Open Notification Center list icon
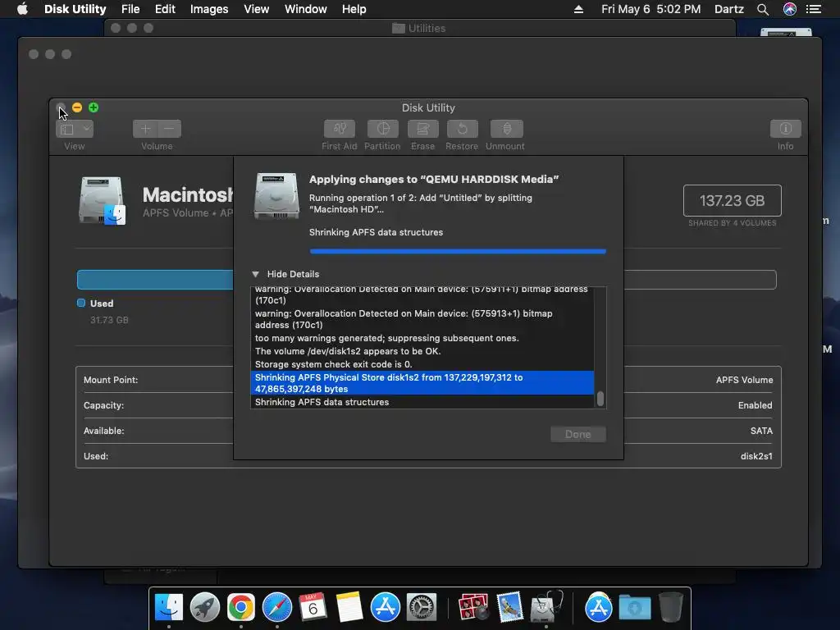This screenshot has height=630, width=840. pos(814,9)
